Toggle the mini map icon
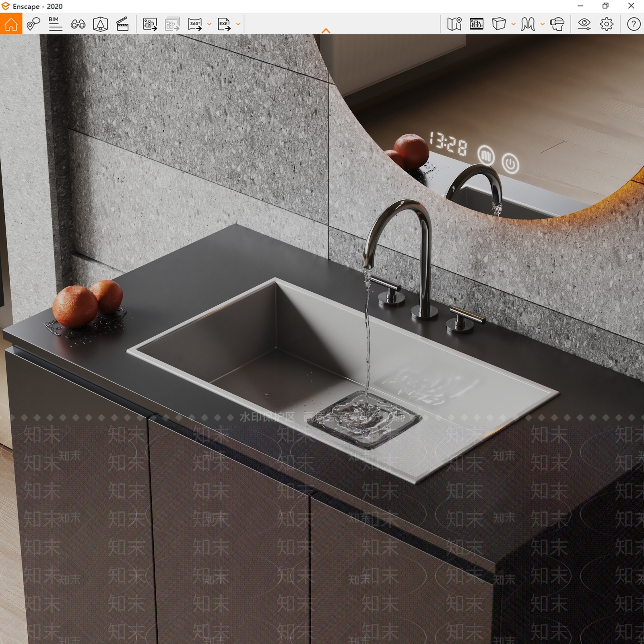This screenshot has width=644, height=644. pyautogui.click(x=454, y=24)
